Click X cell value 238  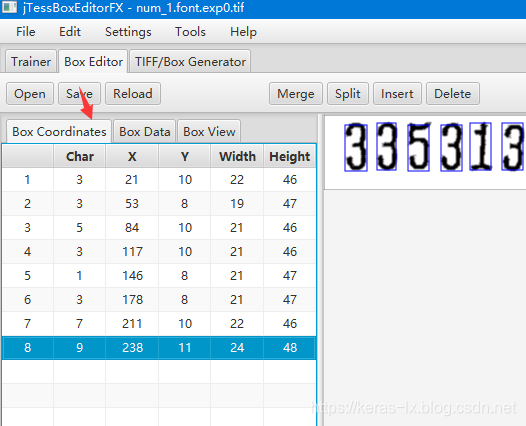tap(133, 348)
